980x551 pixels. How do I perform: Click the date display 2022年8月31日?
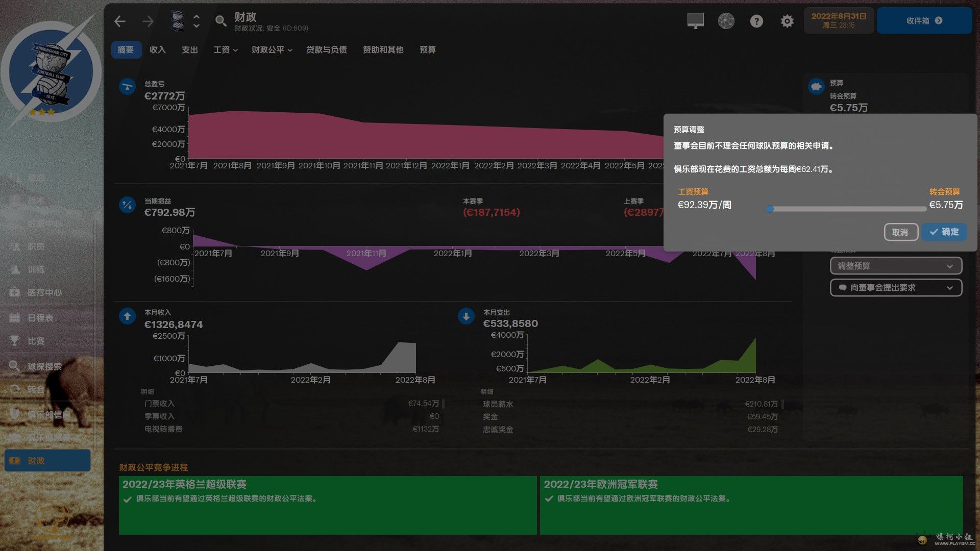coord(839,20)
